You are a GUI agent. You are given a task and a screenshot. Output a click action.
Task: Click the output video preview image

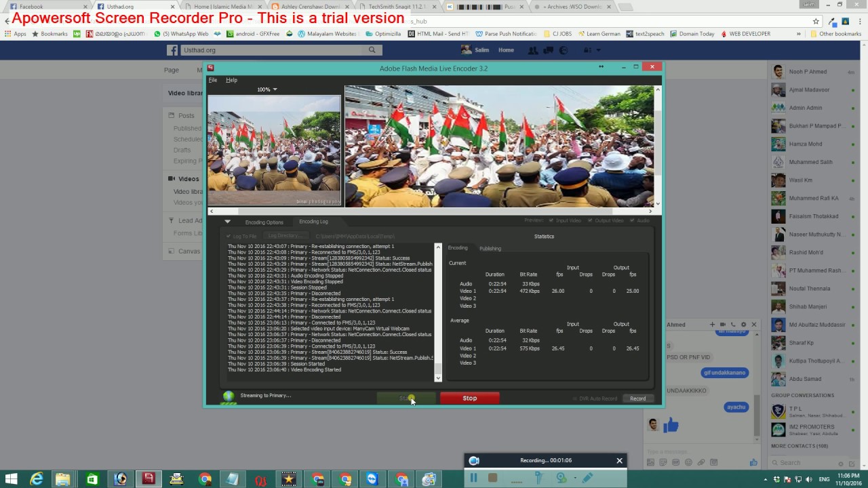point(499,146)
